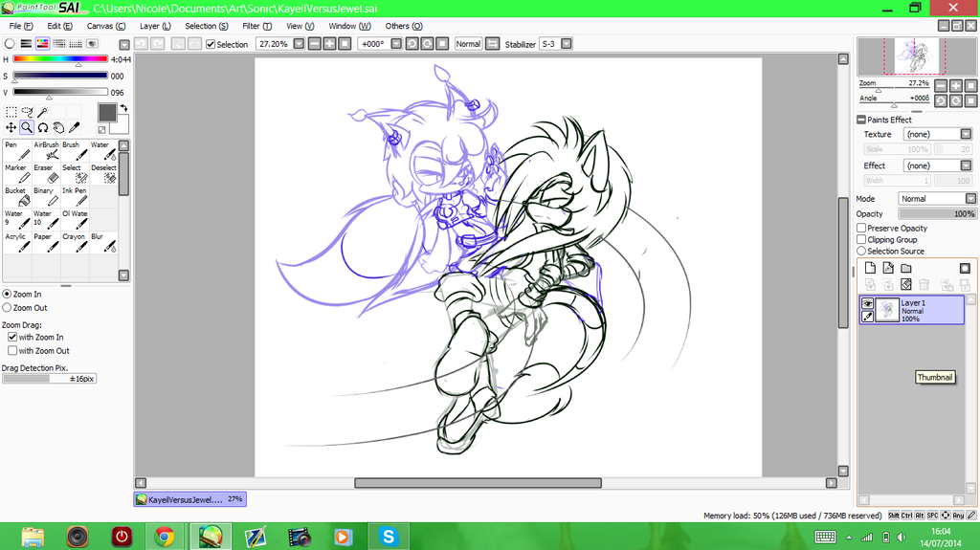Adjust the layer Opacity slider
Image resolution: width=980 pixels, height=550 pixels.
pos(937,213)
